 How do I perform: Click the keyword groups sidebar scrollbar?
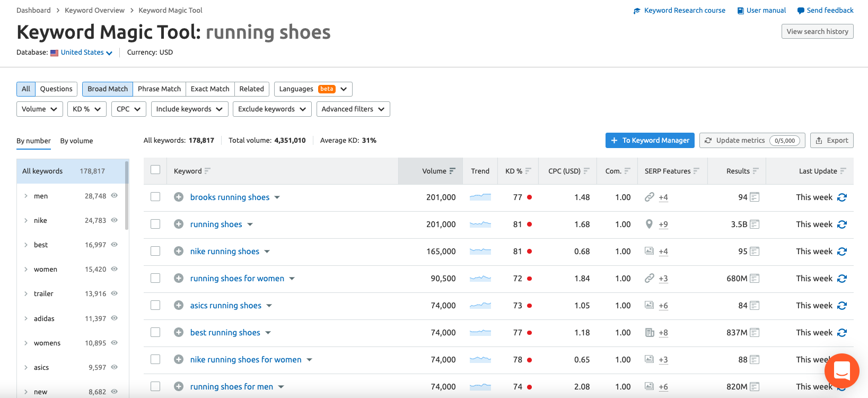(127, 195)
